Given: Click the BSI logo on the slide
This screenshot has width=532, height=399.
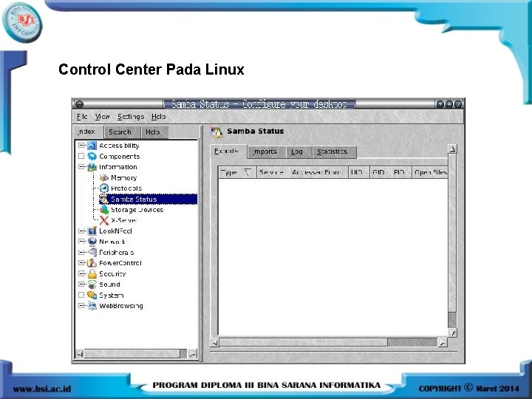Looking at the screenshot, I should click(x=22, y=22).
